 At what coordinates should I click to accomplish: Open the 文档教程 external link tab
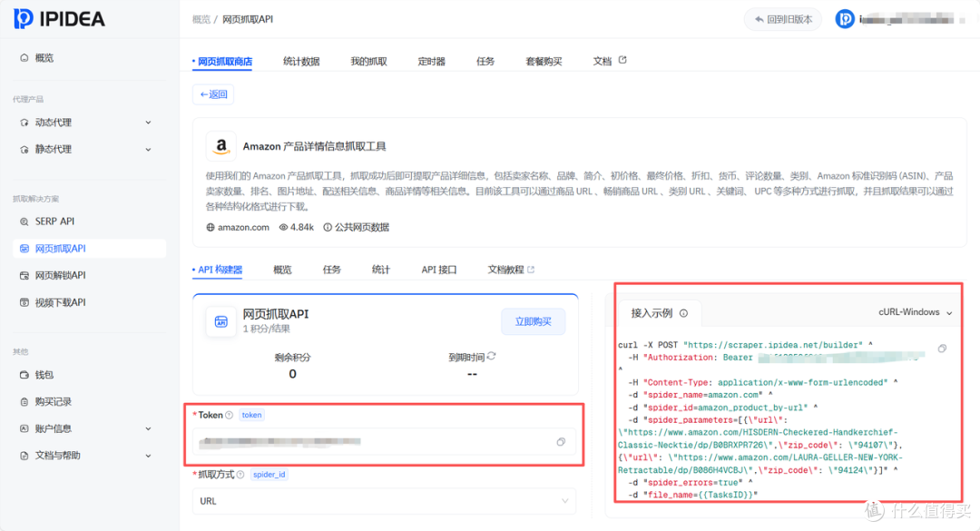(x=511, y=270)
